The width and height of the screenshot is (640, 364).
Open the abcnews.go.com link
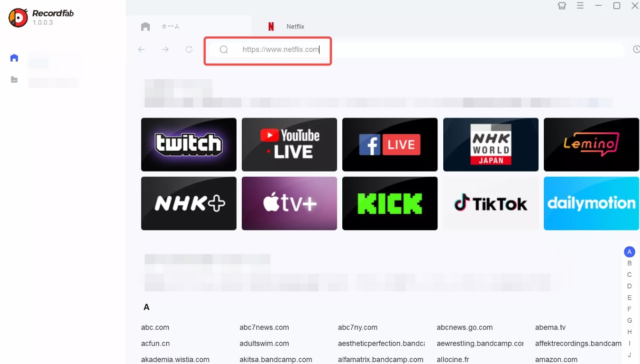(465, 328)
